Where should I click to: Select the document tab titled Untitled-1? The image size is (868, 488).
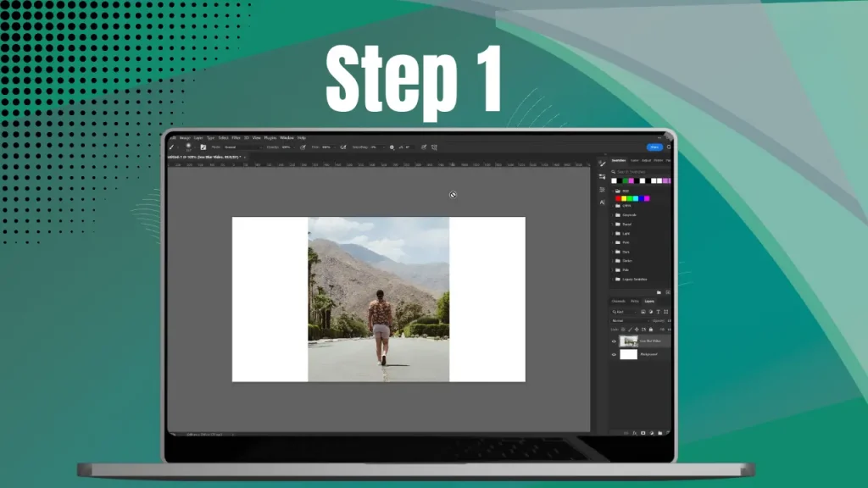(x=204, y=157)
